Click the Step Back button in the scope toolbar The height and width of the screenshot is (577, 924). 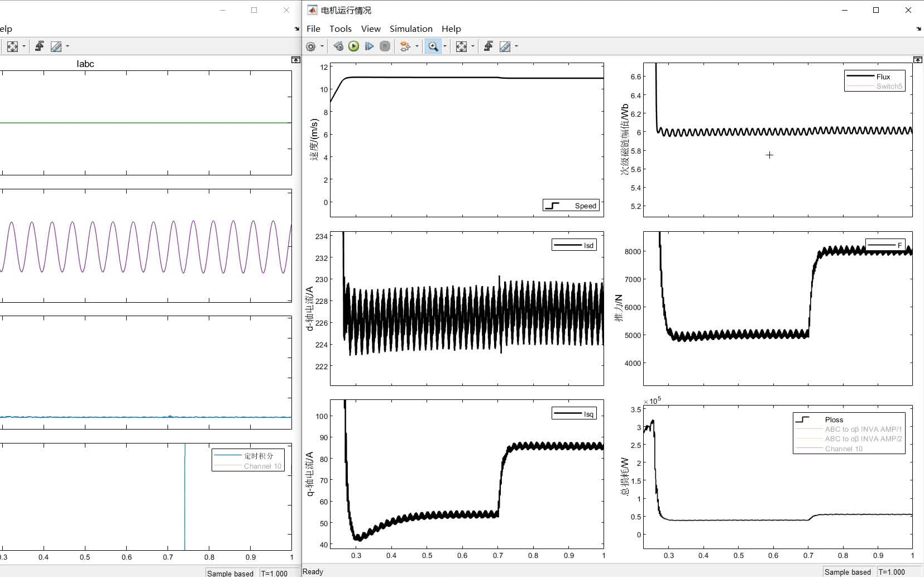pyautogui.click(x=338, y=46)
